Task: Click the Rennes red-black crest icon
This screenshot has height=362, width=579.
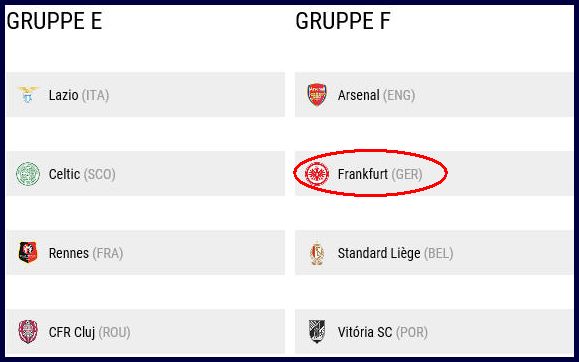Action: pos(28,253)
